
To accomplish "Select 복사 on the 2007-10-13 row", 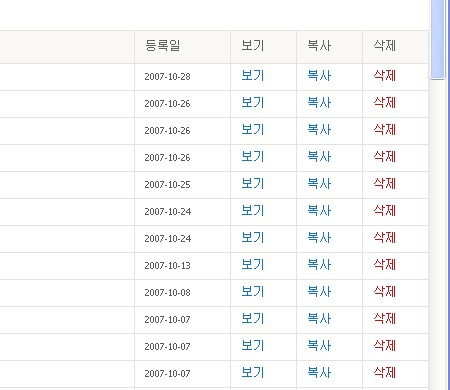I will tap(319, 265).
